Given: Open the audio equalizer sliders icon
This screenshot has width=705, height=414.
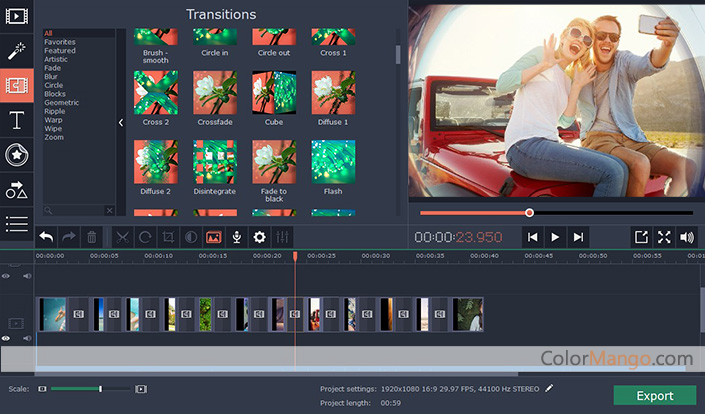Looking at the screenshot, I should point(283,237).
